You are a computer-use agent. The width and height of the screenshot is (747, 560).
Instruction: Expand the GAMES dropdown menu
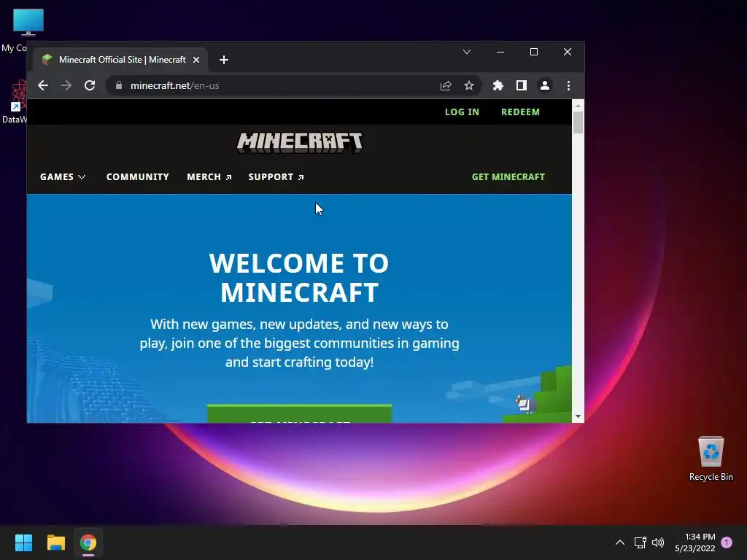(x=63, y=177)
